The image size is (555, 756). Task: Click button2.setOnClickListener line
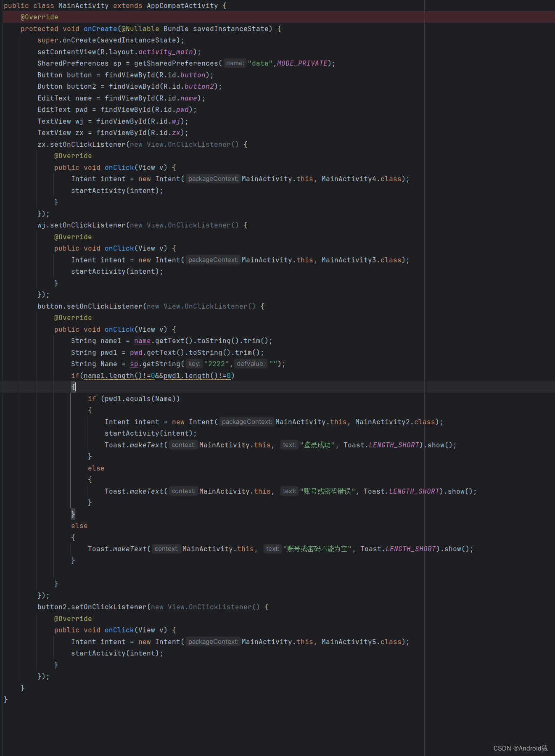[x=153, y=607]
